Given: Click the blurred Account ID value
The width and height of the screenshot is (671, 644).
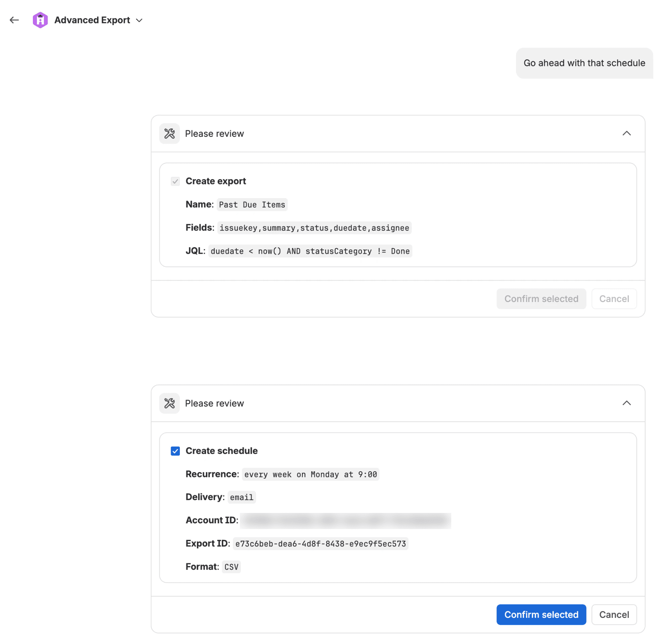Looking at the screenshot, I should point(346,521).
